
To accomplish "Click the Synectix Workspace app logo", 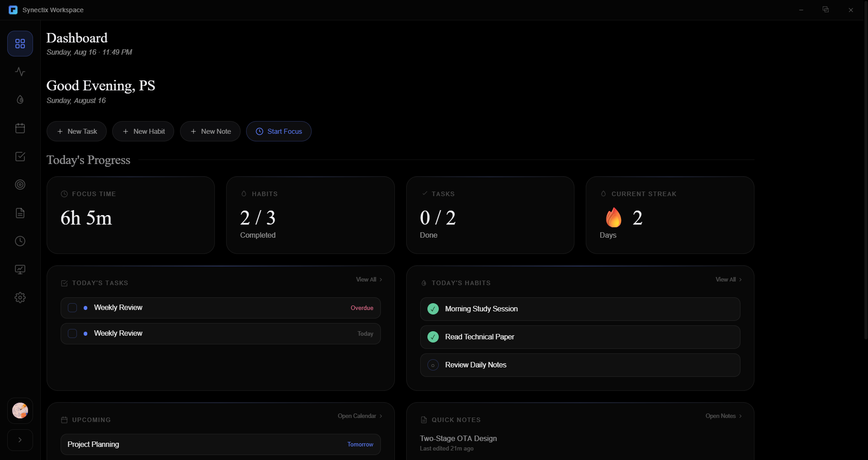I will (13, 10).
